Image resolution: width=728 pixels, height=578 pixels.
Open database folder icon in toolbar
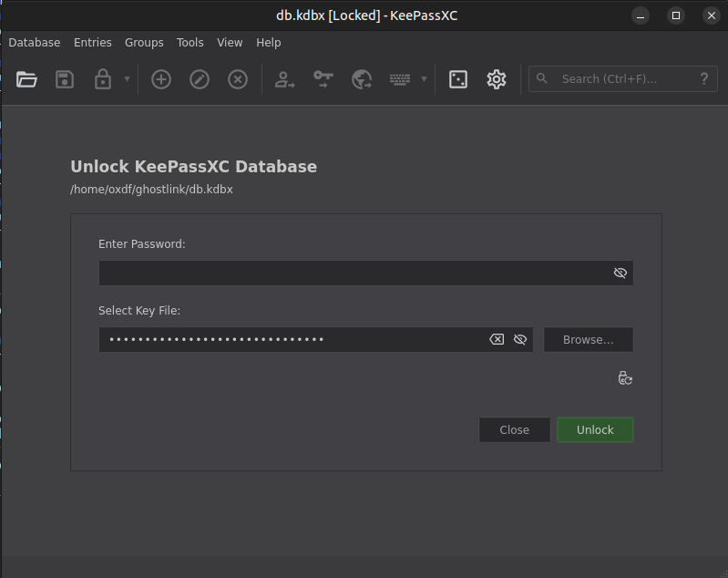26,79
